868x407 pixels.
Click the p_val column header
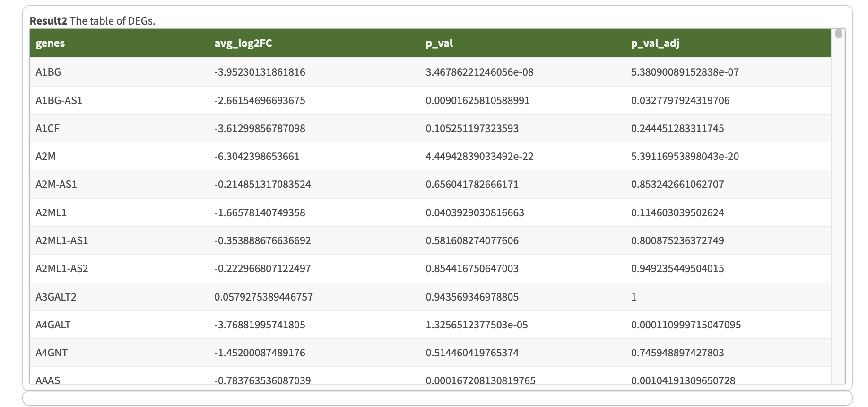click(439, 43)
